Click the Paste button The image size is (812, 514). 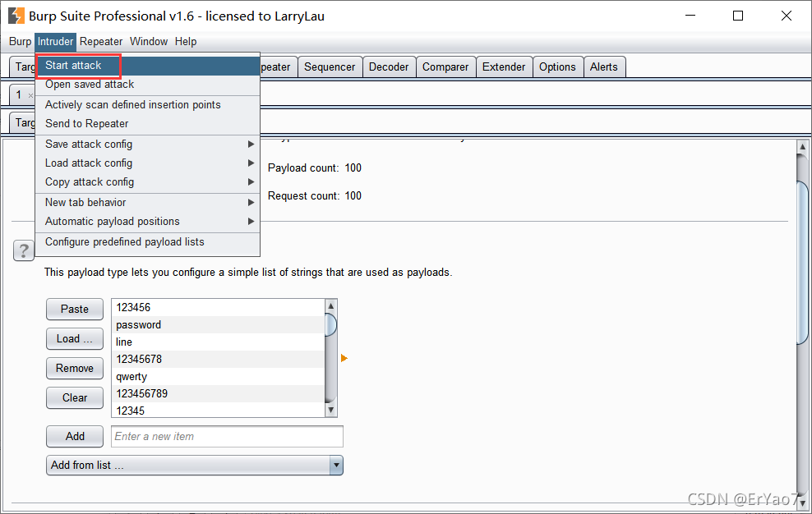click(x=75, y=310)
